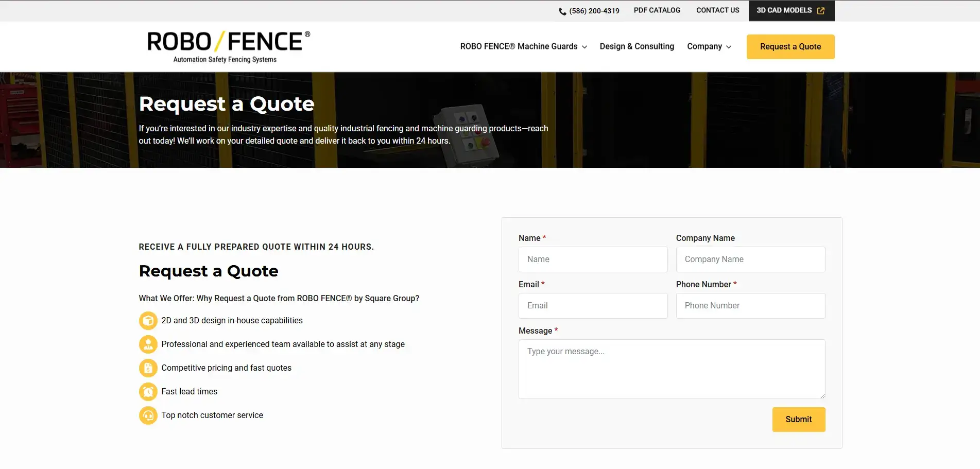The width and height of the screenshot is (980, 469).
Task: Click the external link icon on 3D CAD Models
Action: pos(821,11)
